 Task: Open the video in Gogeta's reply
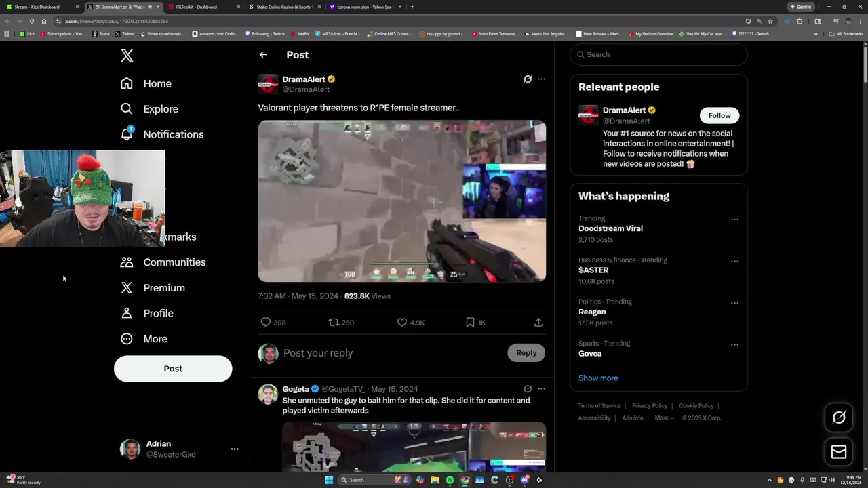click(414, 446)
